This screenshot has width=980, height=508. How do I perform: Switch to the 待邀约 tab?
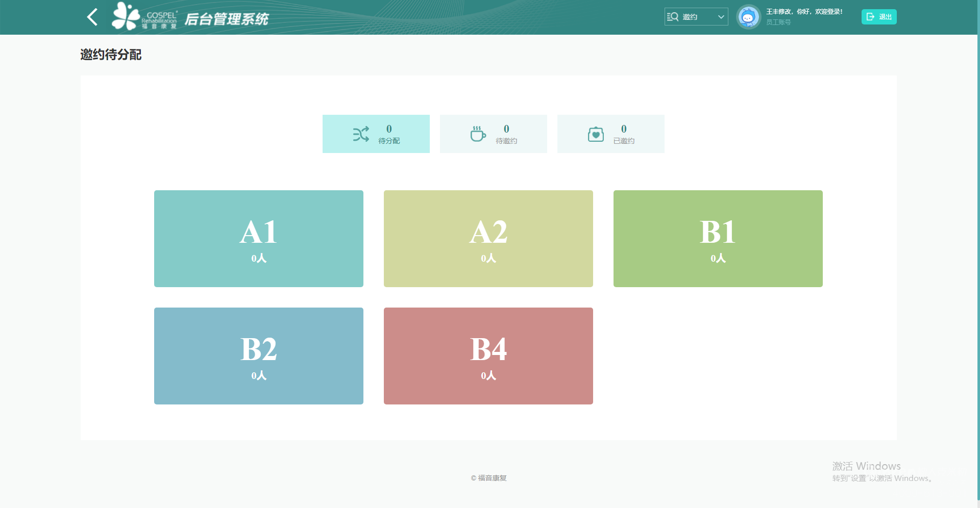click(494, 134)
